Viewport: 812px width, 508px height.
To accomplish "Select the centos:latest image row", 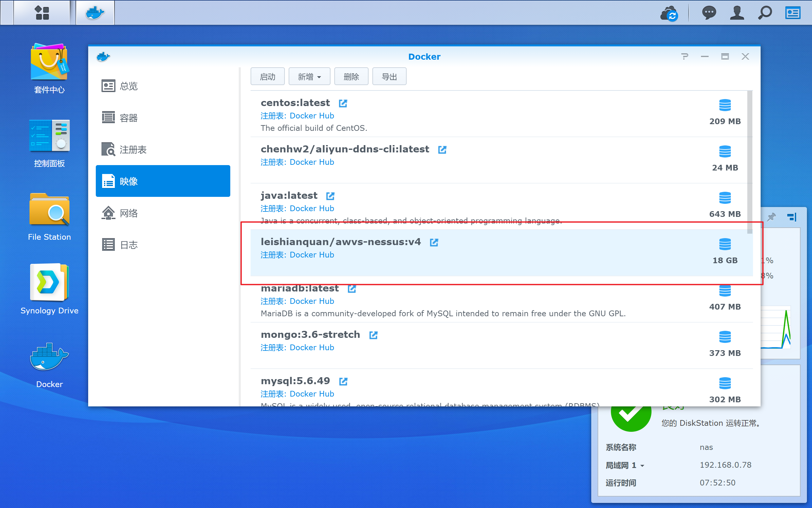I will 499,114.
